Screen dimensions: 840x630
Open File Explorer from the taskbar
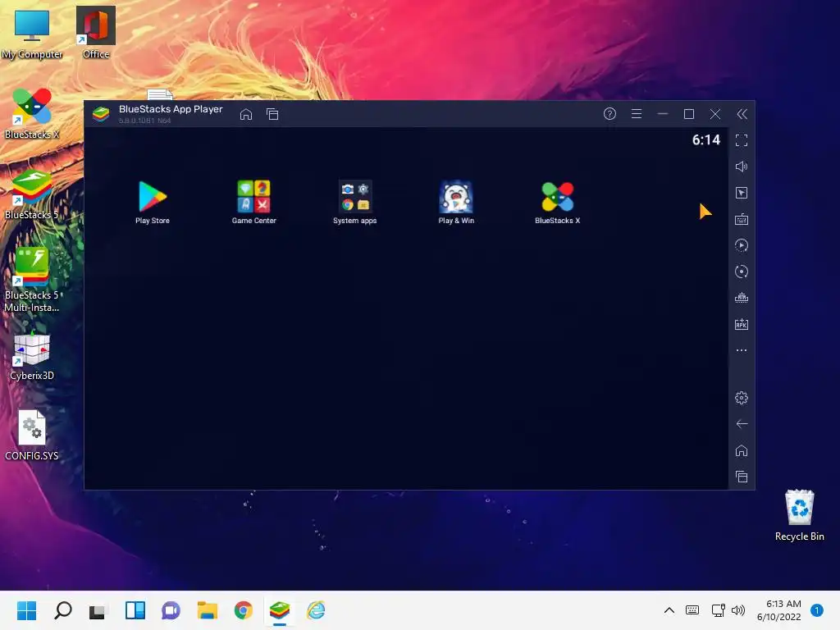click(x=208, y=610)
